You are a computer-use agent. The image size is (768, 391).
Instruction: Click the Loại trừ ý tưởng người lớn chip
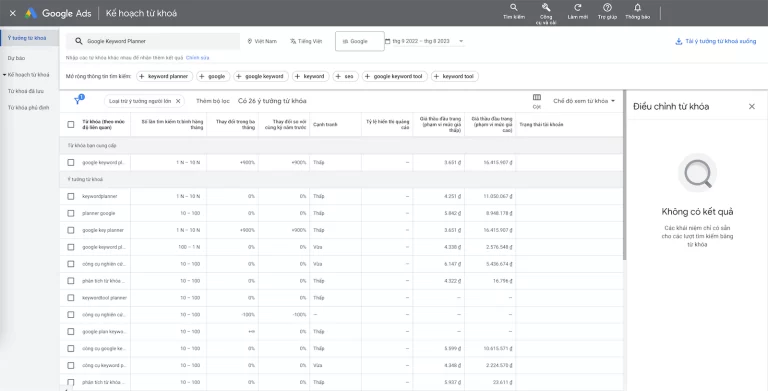click(144, 101)
